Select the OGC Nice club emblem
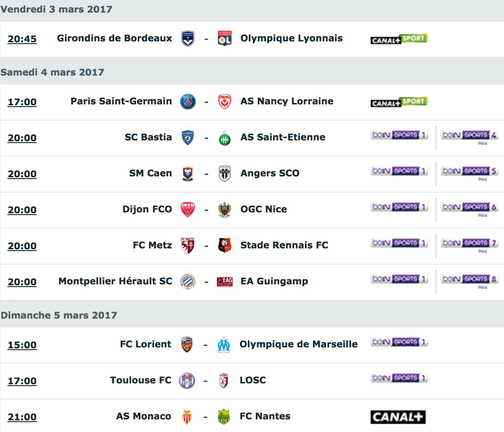The image size is (504, 432). point(225,210)
